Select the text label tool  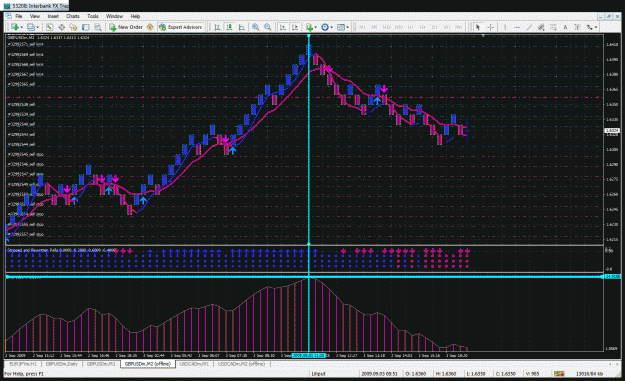[x=577, y=27]
